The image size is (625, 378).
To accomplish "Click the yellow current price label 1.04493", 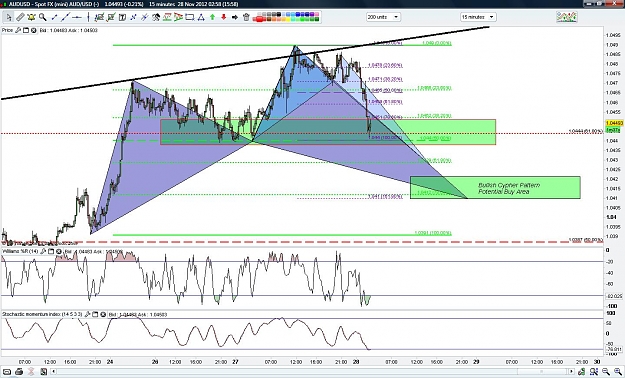I will pyautogui.click(x=613, y=123).
